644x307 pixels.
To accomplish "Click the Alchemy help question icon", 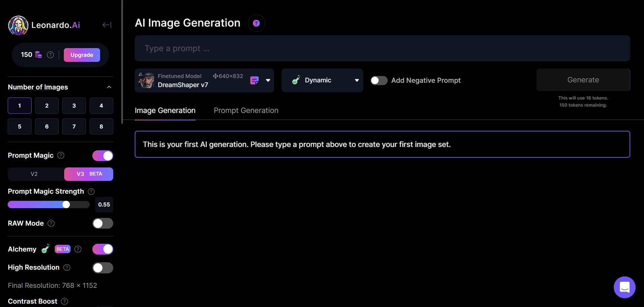I will [x=78, y=249].
